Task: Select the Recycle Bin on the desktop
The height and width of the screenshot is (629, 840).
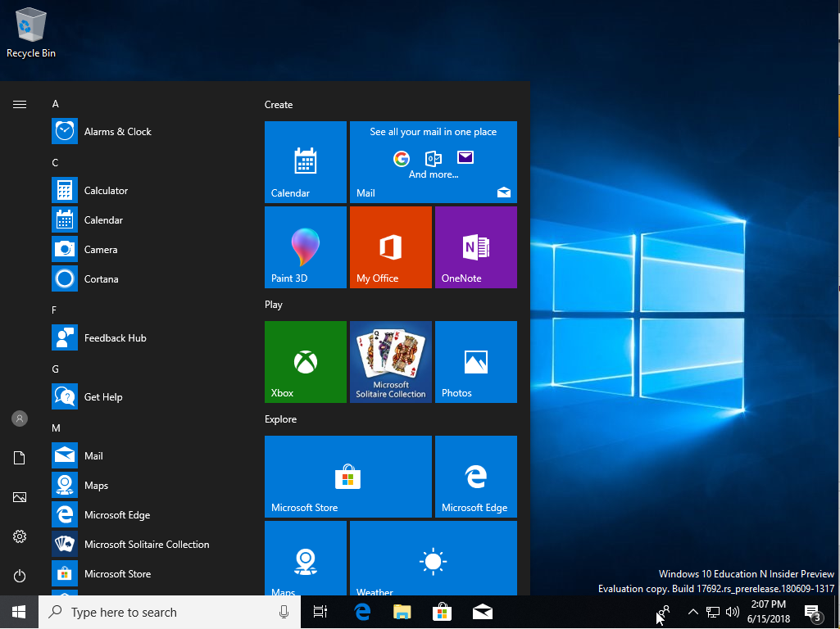Action: (x=31, y=34)
